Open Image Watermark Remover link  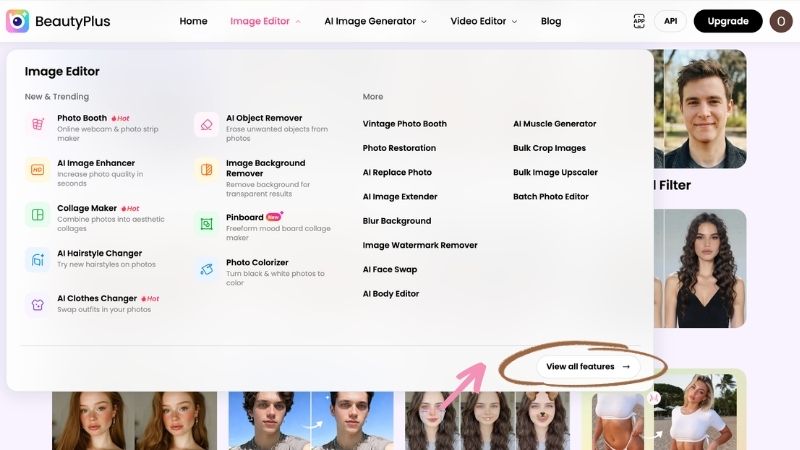tap(420, 245)
